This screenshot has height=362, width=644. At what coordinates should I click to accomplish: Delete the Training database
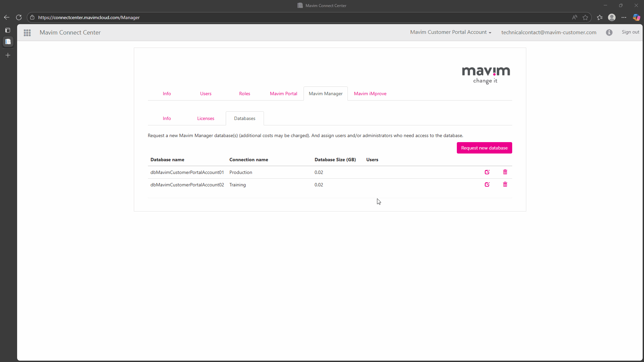pos(505,184)
